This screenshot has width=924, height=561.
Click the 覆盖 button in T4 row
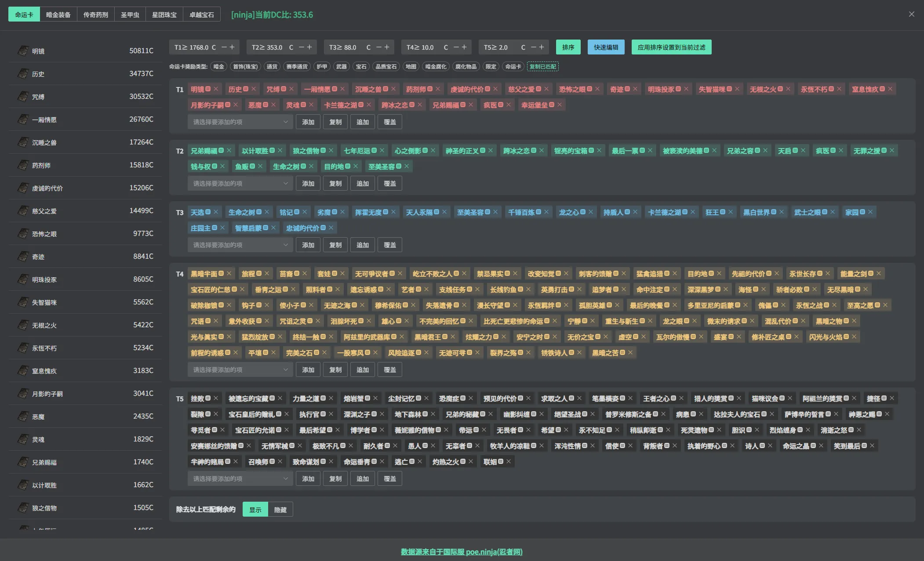coord(390,370)
